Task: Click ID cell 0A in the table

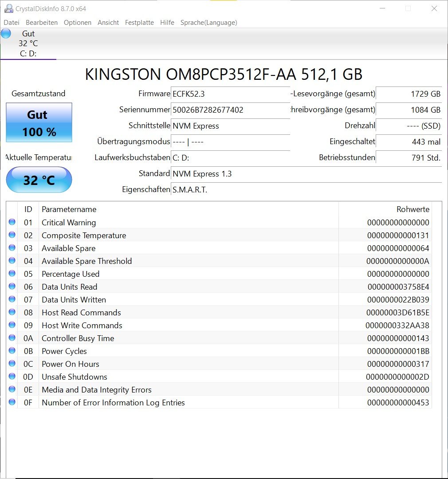Action: tap(28, 338)
